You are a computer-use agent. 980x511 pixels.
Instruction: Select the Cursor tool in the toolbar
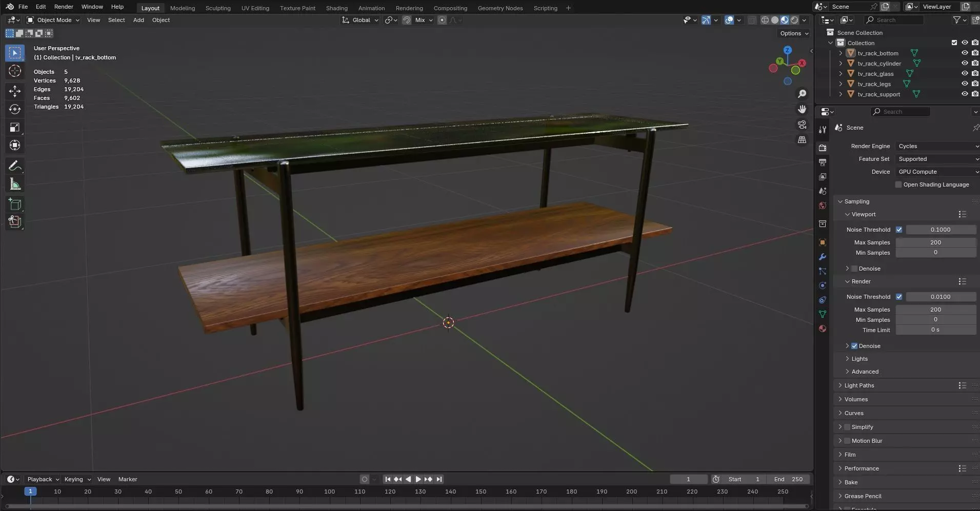click(15, 71)
